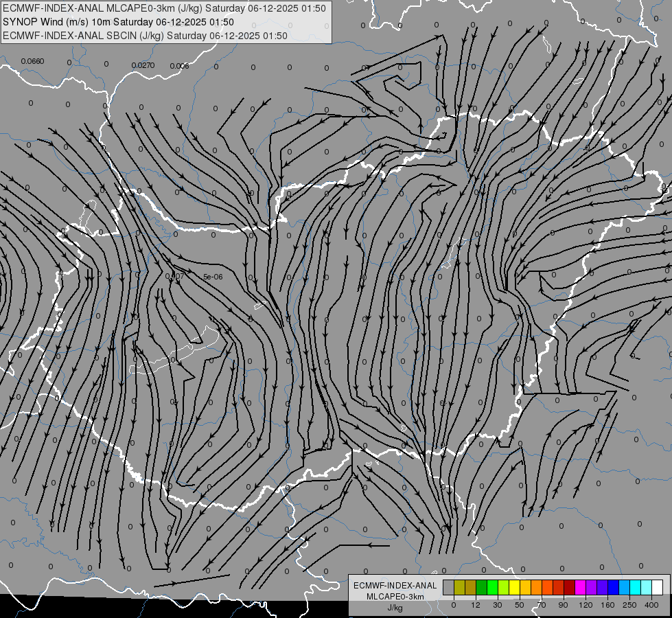672x618 pixels.
Task: Pick the pure yellow legend swatch
Action: tap(514, 587)
